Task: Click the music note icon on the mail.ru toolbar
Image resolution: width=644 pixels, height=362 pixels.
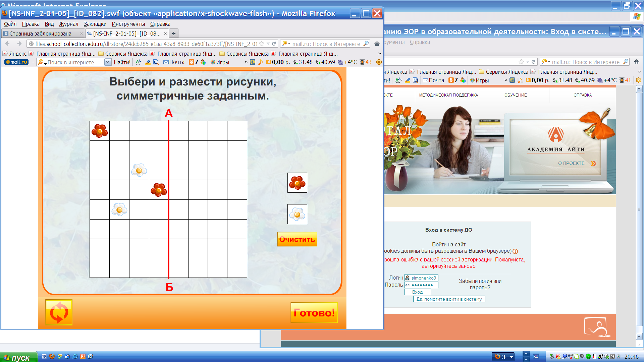Action: pyautogui.click(x=260, y=62)
